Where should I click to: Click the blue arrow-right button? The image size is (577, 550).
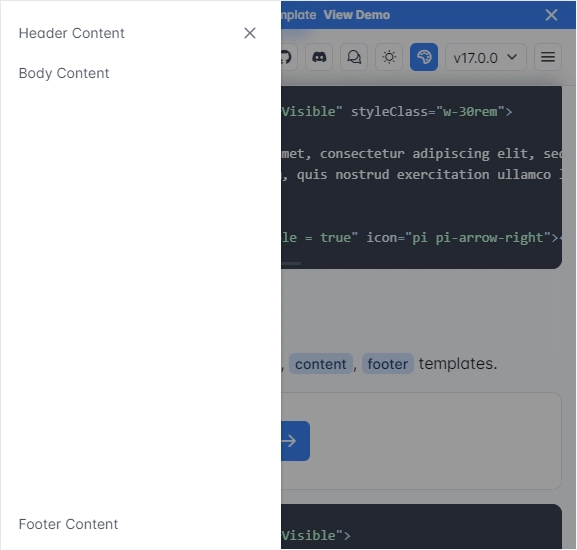(x=295, y=441)
